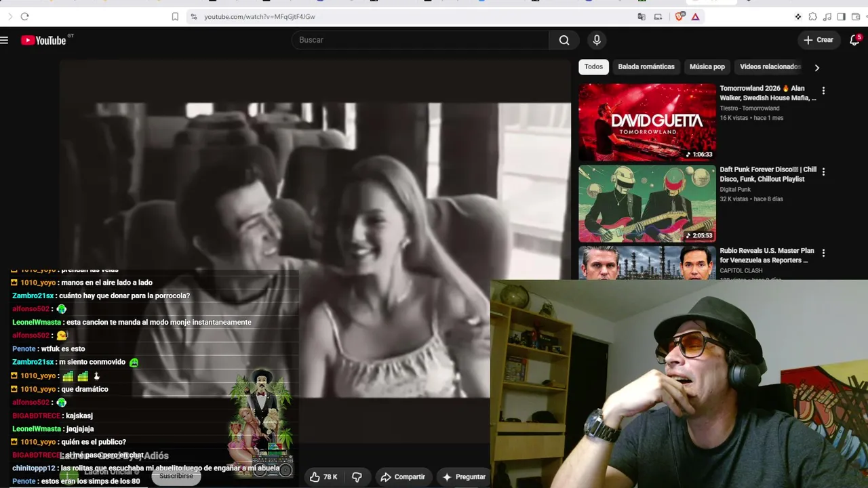Click Penote message 'wtfuk es esto'
868x488 pixels.
(63, 349)
